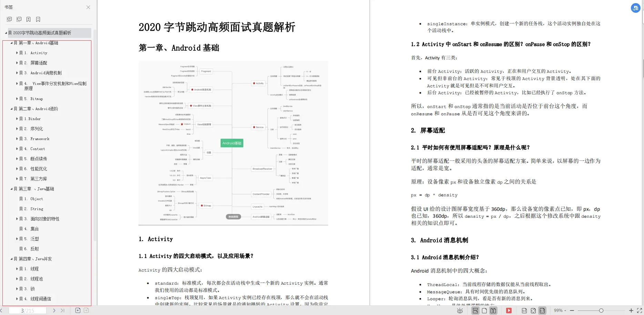Open bookmark 4. View事件分发机制和View绘制原理

tap(56, 86)
